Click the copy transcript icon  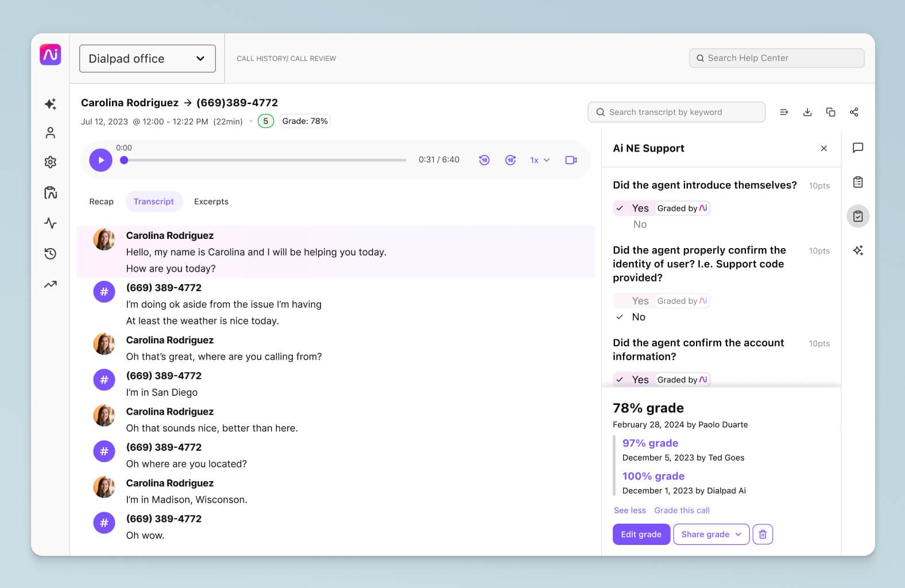830,112
